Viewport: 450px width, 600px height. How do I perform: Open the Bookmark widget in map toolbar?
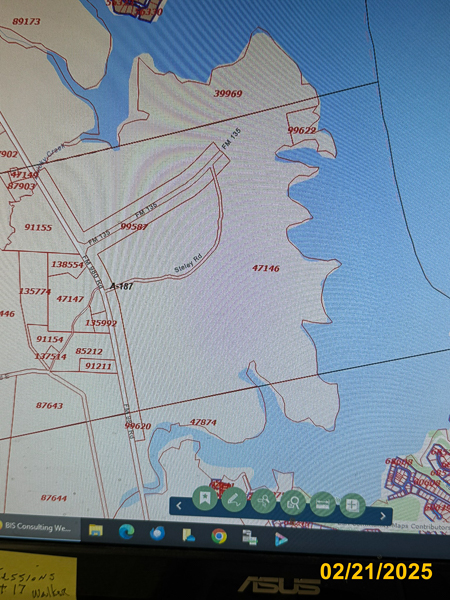(x=205, y=497)
